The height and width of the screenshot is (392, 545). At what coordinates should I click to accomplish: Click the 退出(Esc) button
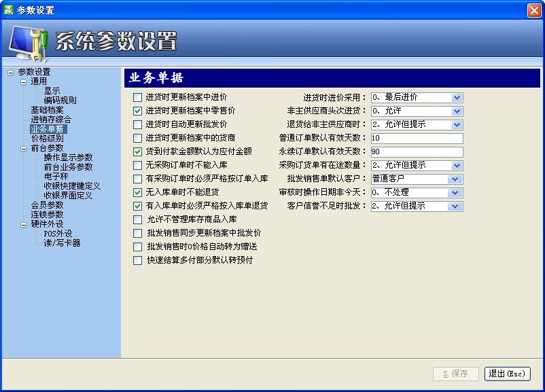click(x=508, y=374)
